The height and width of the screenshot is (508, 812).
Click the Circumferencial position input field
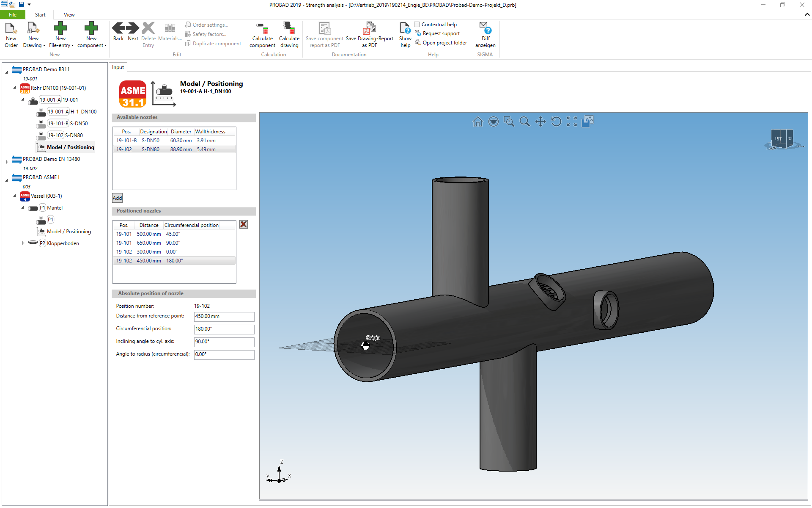tap(224, 329)
